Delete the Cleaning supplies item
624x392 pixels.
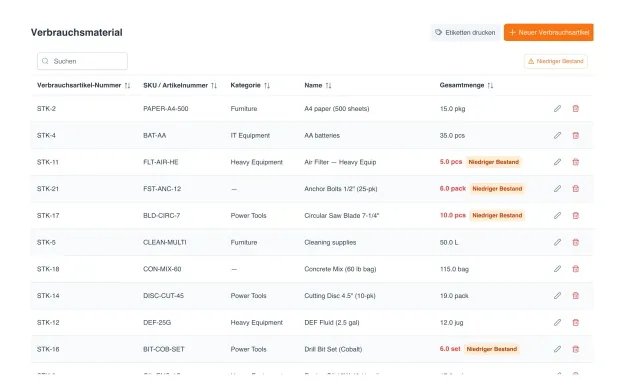(x=575, y=242)
